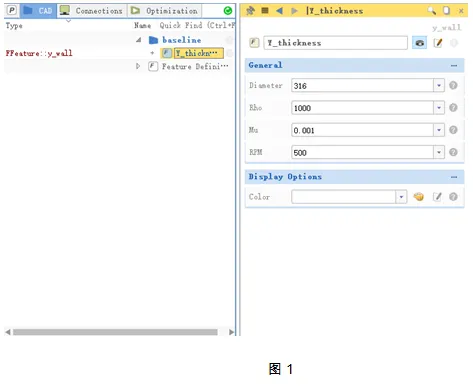Collapse the baseline folder in tree
The width and height of the screenshot is (473, 386).
coord(139,40)
